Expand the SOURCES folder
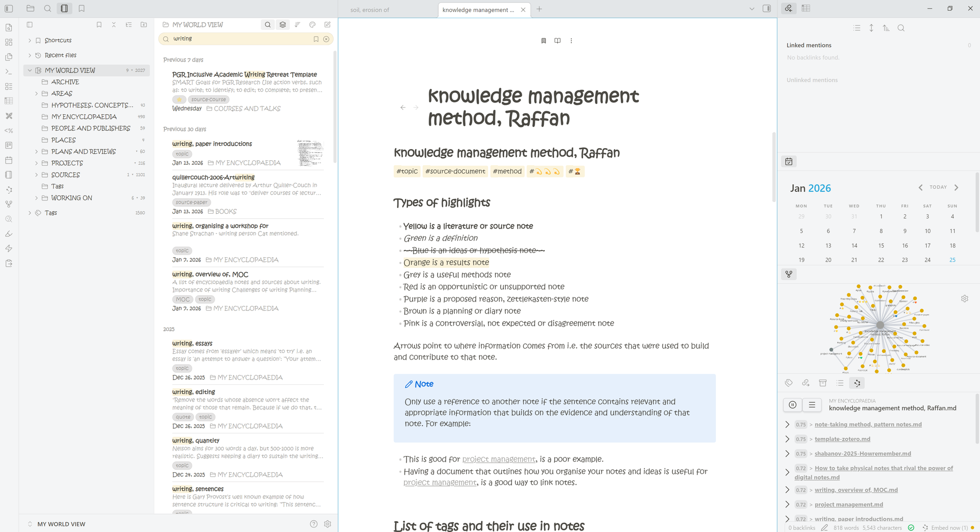 click(x=36, y=175)
